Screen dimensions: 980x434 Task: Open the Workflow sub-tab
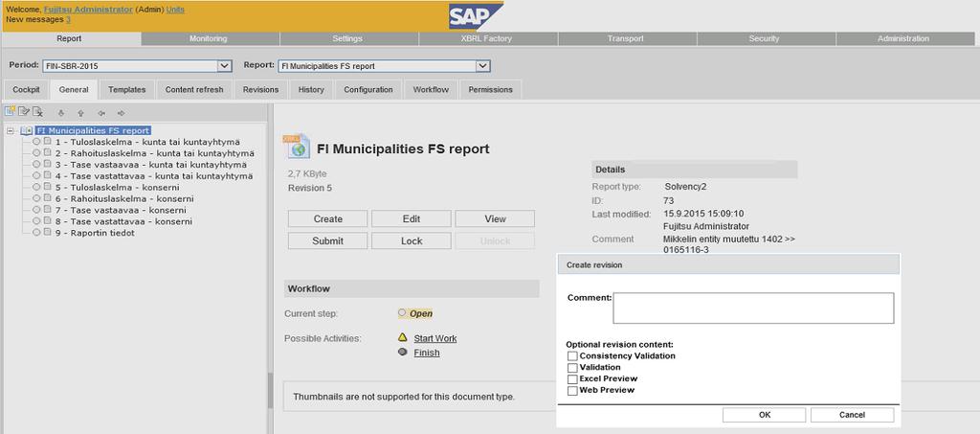pos(431,89)
